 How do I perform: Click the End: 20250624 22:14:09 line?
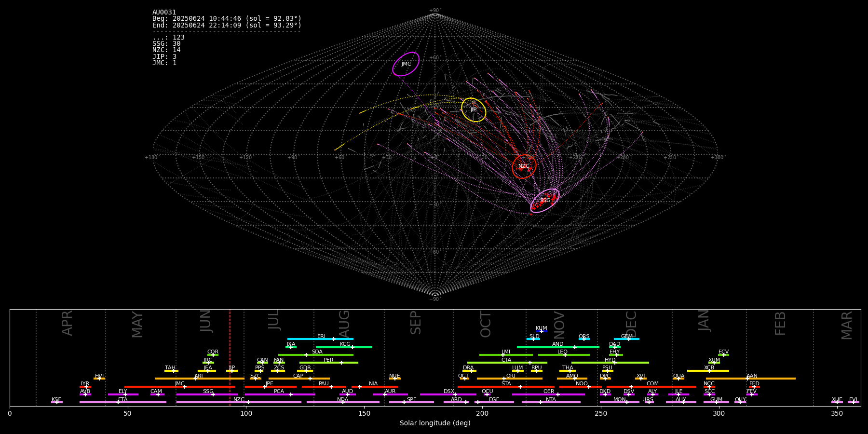[227, 25]
